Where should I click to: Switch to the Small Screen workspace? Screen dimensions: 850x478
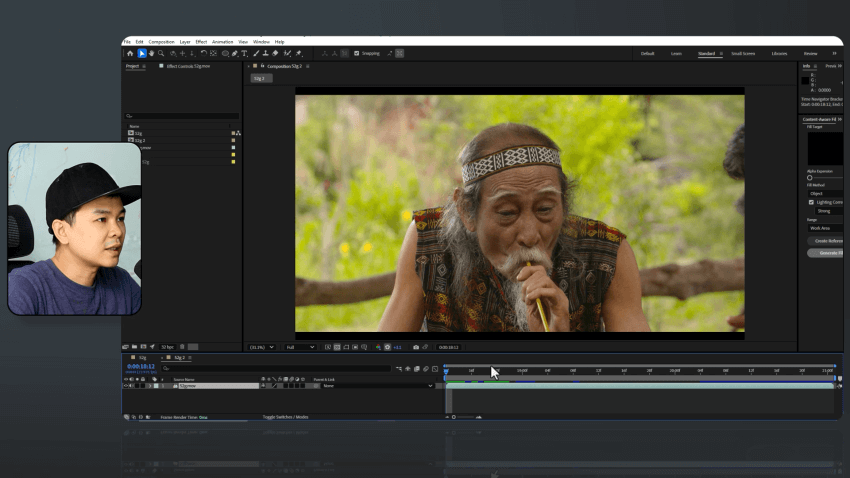coord(743,54)
